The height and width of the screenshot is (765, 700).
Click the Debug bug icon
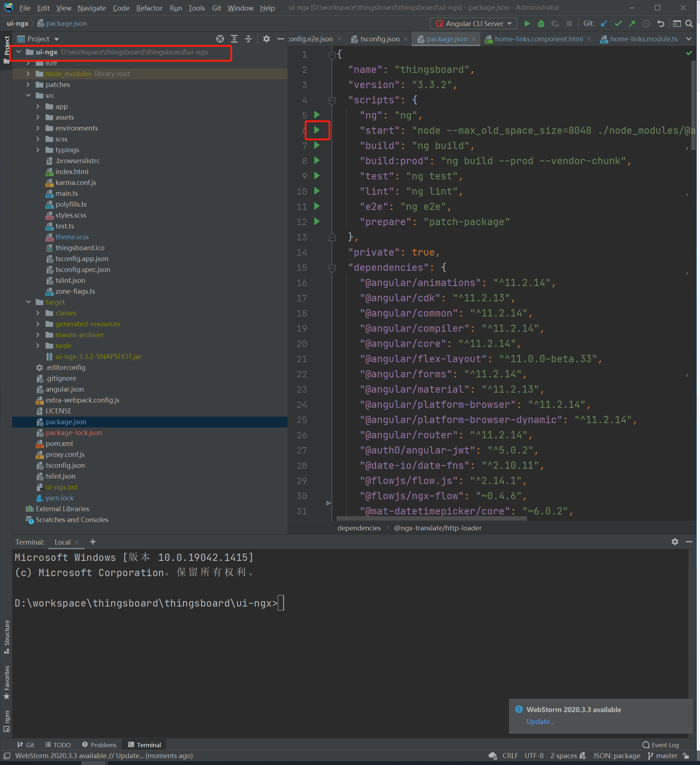[x=541, y=24]
